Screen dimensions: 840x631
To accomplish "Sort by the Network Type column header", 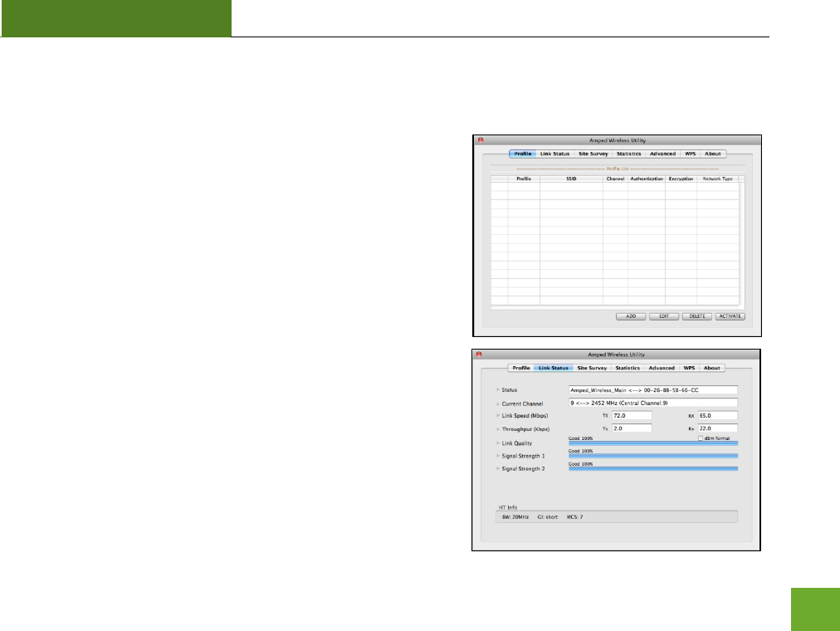I will point(718,179).
